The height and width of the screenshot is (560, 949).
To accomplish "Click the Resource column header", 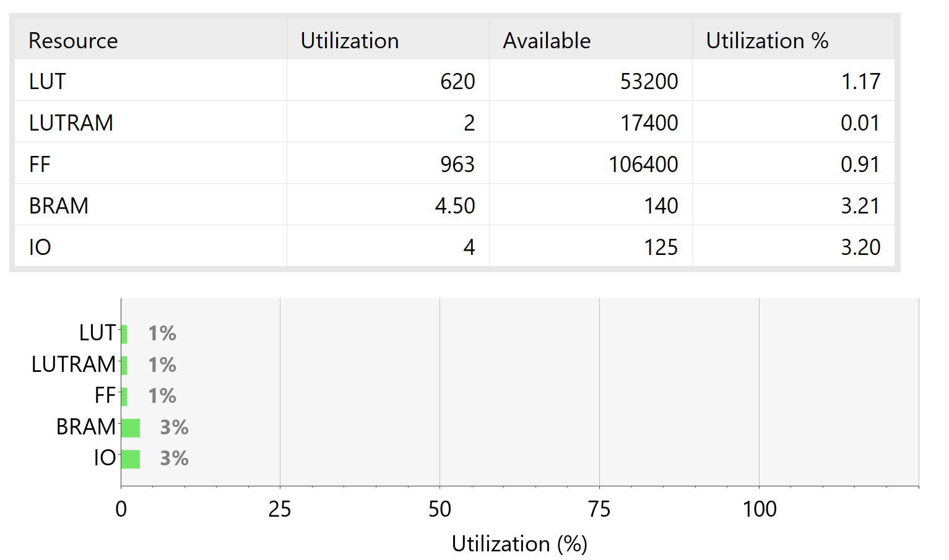I will (x=150, y=40).
